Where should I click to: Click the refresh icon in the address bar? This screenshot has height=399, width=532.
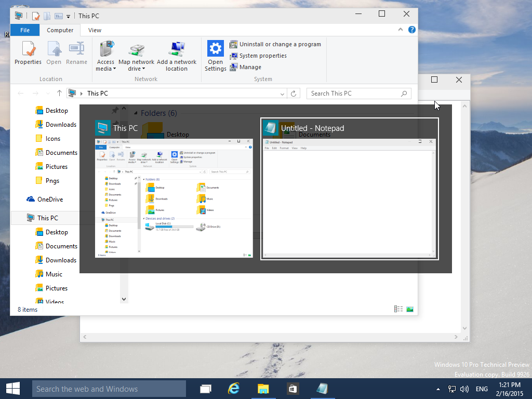[294, 93]
